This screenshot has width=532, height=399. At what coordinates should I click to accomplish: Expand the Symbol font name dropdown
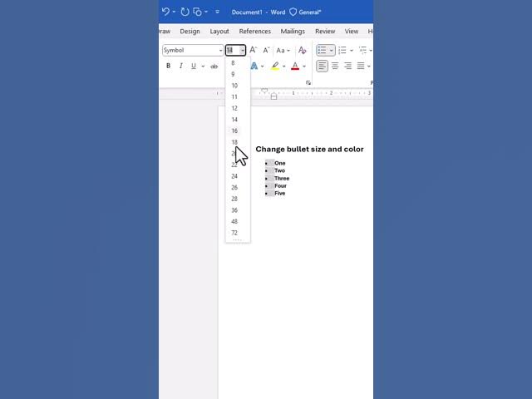tap(220, 50)
